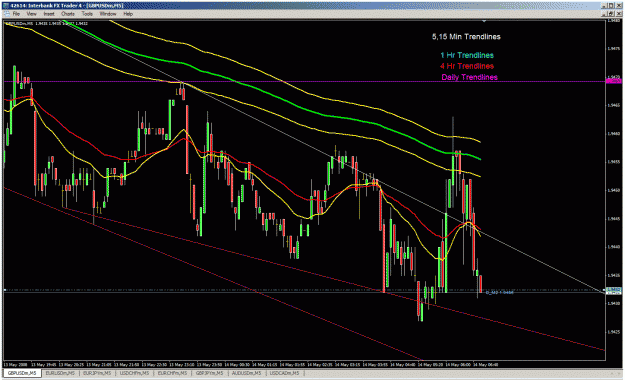
Task: Open the Charts menu
Action: pyautogui.click(x=68, y=14)
